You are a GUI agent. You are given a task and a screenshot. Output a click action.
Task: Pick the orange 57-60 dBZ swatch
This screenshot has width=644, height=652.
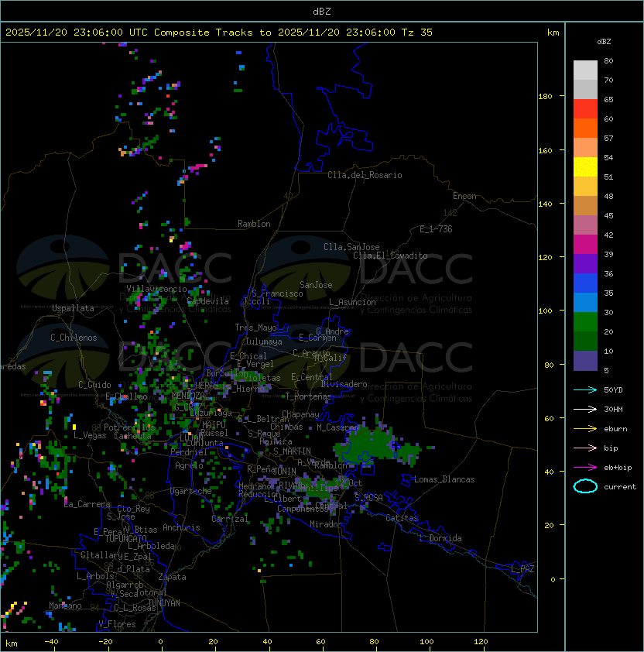pos(585,128)
